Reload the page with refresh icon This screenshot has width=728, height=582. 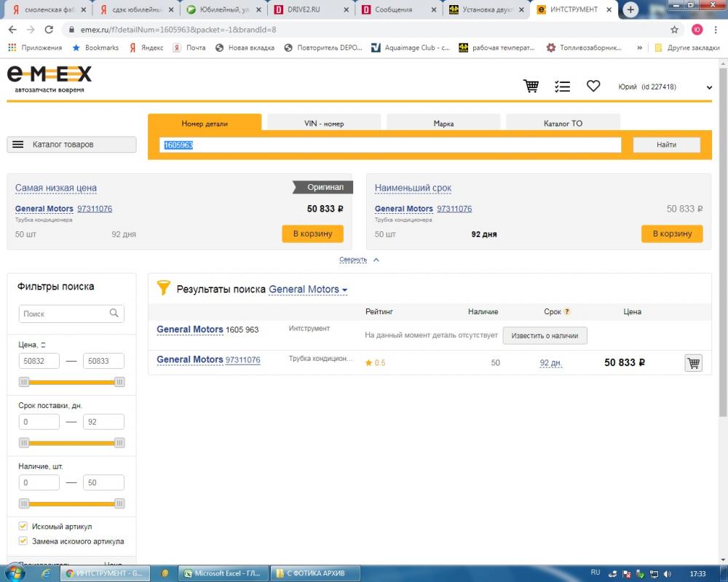(49, 30)
